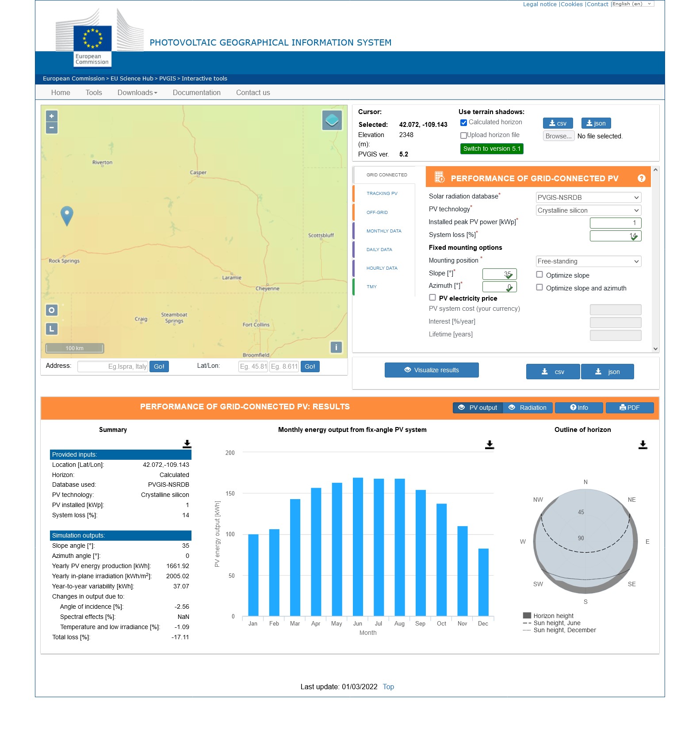This screenshot has width=700, height=748.
Task: Download the monthly energy output chart
Action: point(489,445)
